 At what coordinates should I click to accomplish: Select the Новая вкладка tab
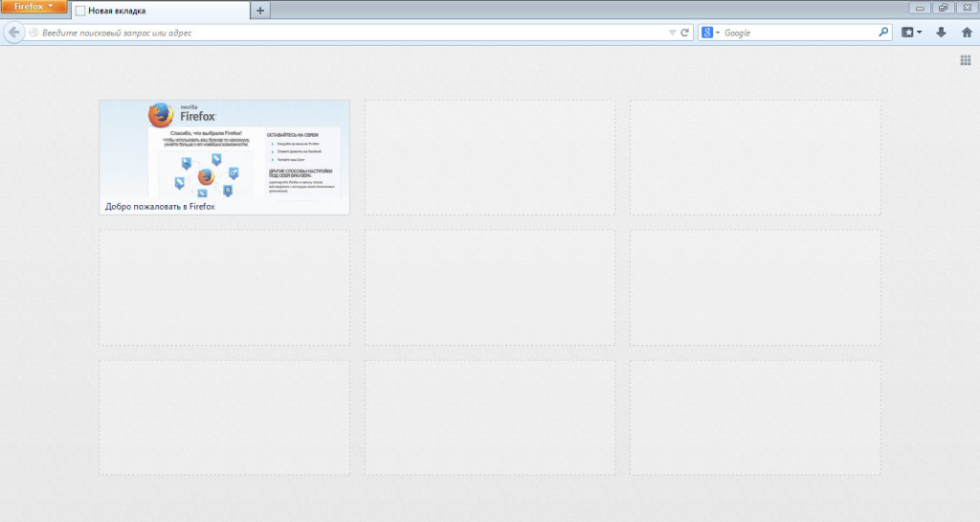[x=161, y=11]
